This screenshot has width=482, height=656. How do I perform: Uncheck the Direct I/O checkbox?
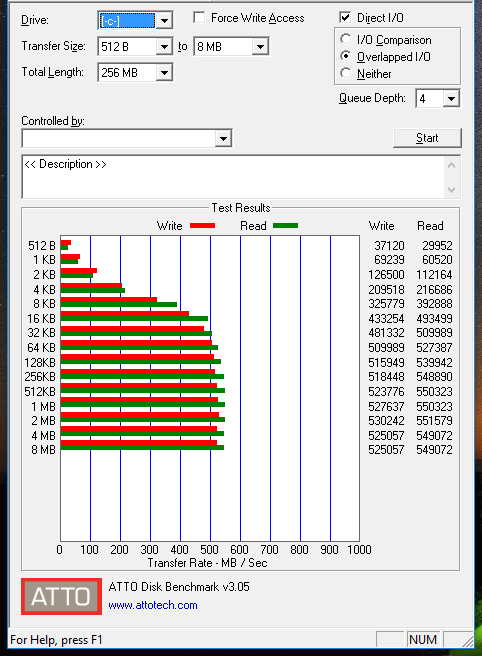click(345, 18)
